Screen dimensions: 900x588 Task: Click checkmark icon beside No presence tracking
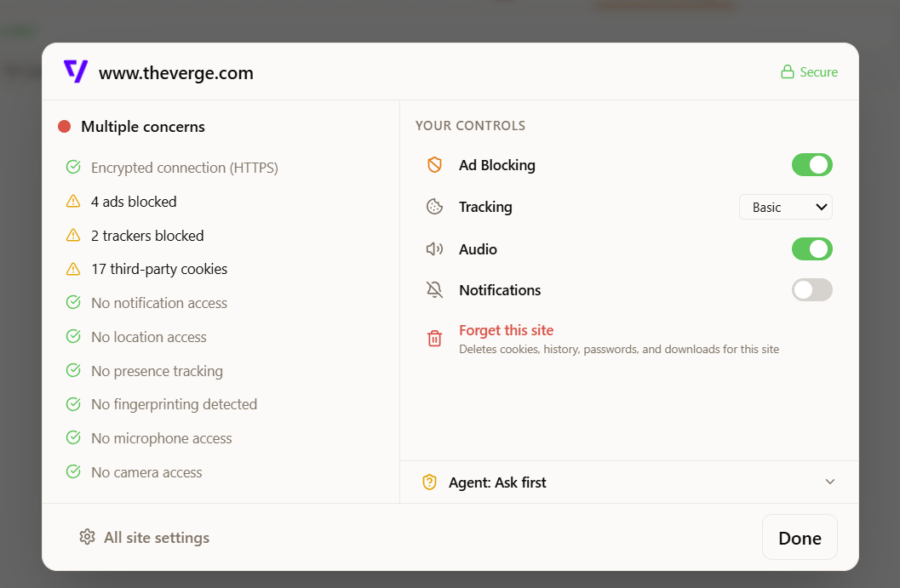[73, 370]
